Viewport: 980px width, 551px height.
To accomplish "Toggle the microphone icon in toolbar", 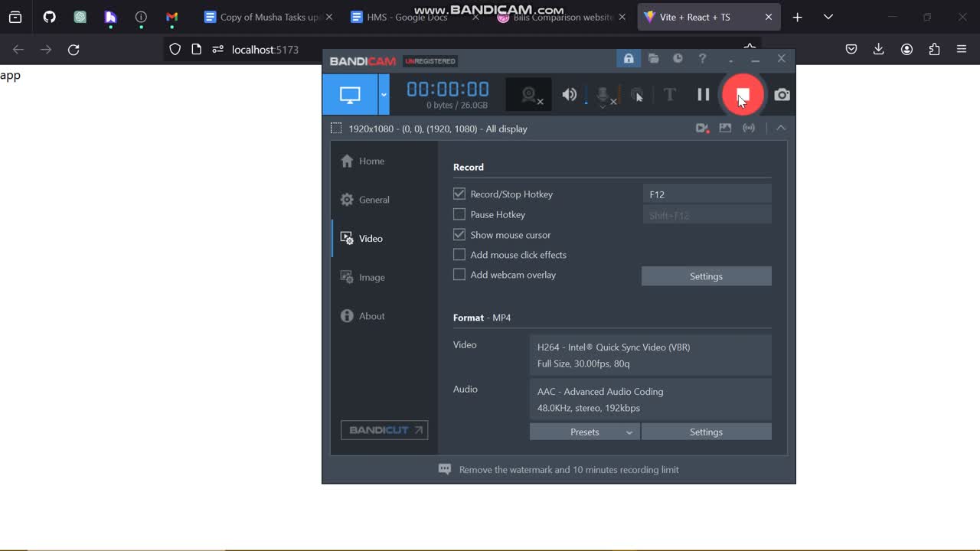I will coord(603,94).
